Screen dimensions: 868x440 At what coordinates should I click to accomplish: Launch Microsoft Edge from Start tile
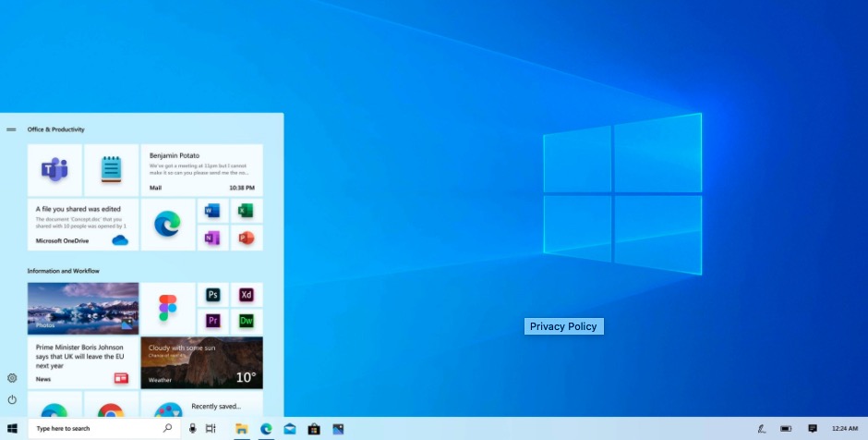coord(168,225)
